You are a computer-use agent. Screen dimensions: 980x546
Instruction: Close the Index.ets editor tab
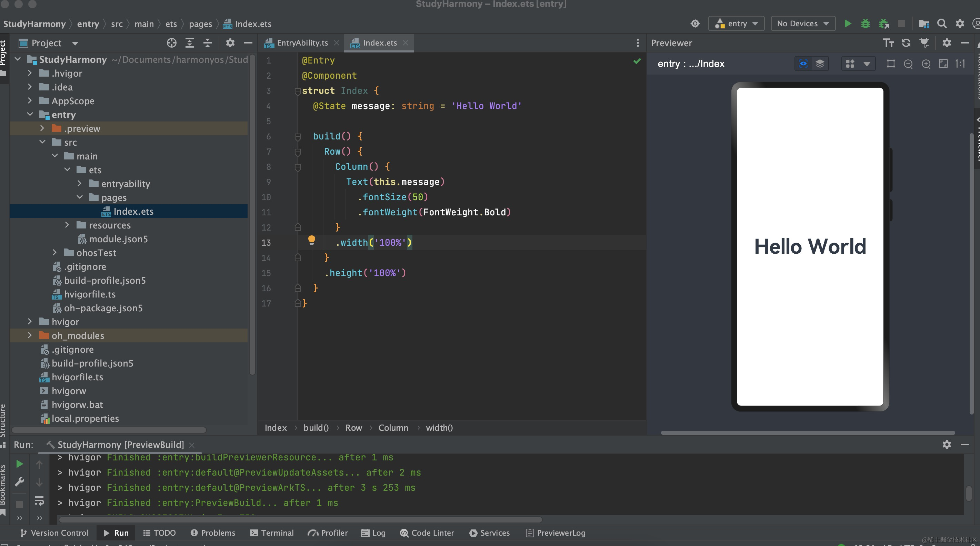(x=406, y=43)
